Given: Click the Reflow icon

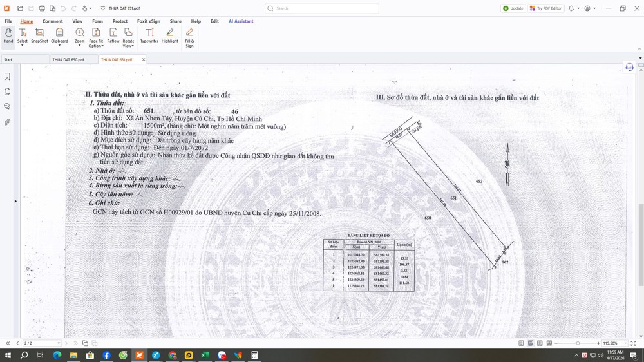Looking at the screenshot, I should pyautogui.click(x=113, y=36).
